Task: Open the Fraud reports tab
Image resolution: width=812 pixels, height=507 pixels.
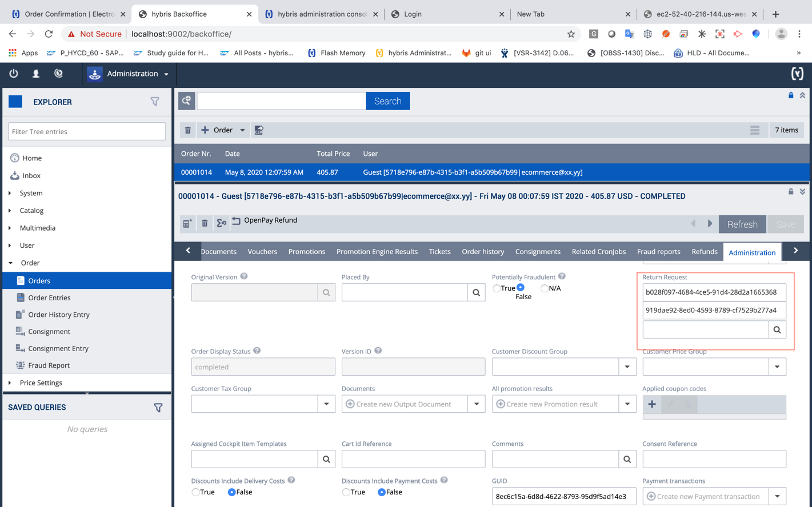Action: point(658,252)
